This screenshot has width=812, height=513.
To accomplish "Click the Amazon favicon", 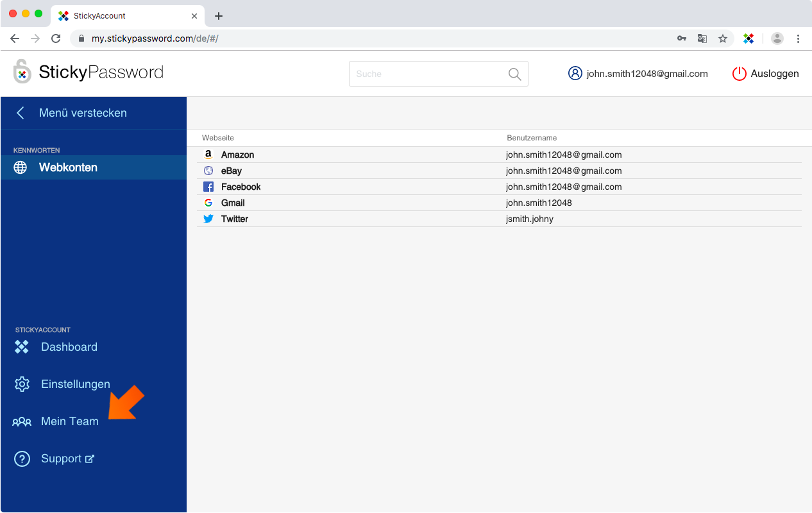I will click(x=208, y=155).
